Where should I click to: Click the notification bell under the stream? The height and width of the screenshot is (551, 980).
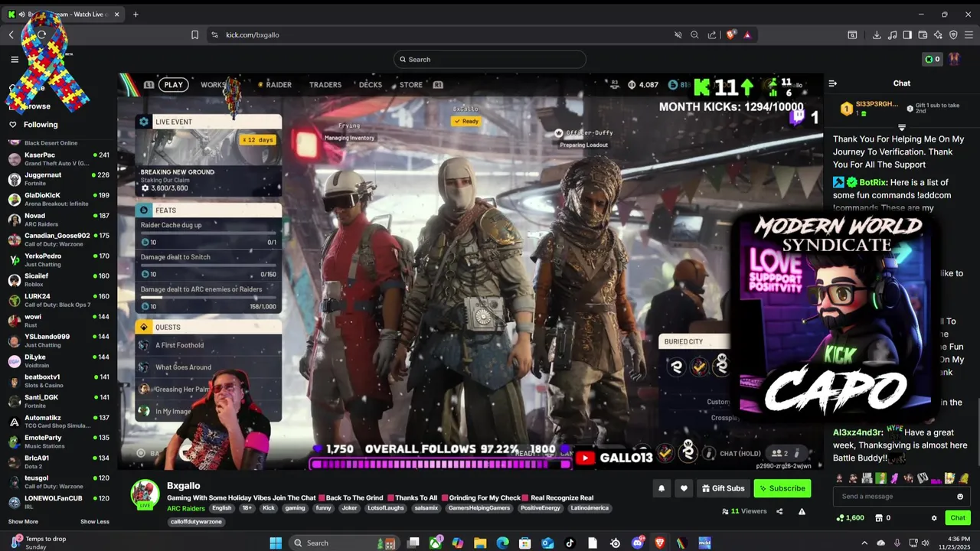tap(661, 488)
